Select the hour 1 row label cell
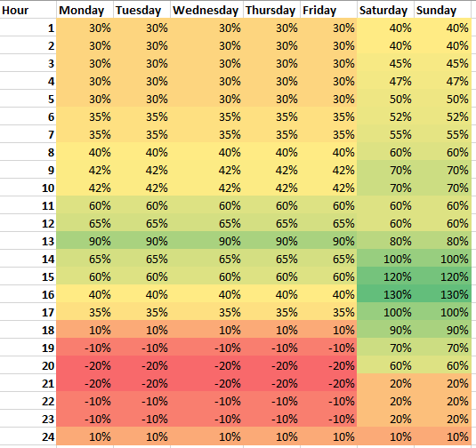Image resolution: width=476 pixels, height=448 pixels. (x=28, y=28)
